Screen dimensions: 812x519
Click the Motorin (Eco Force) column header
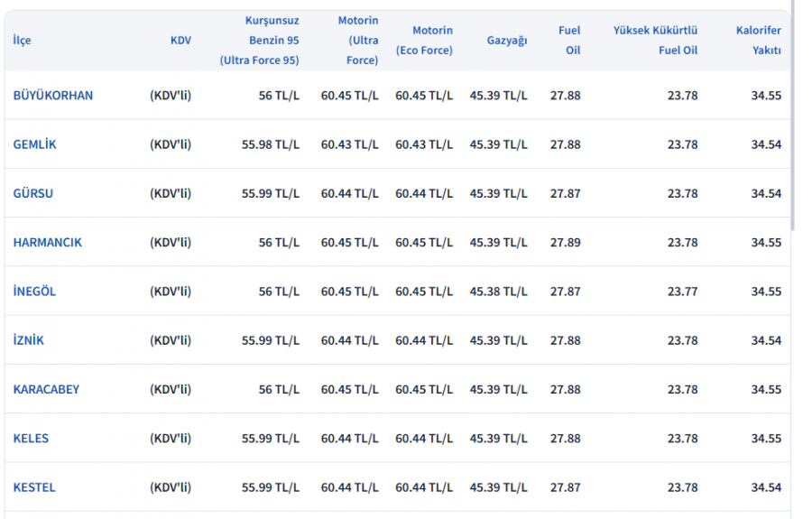[x=424, y=41]
